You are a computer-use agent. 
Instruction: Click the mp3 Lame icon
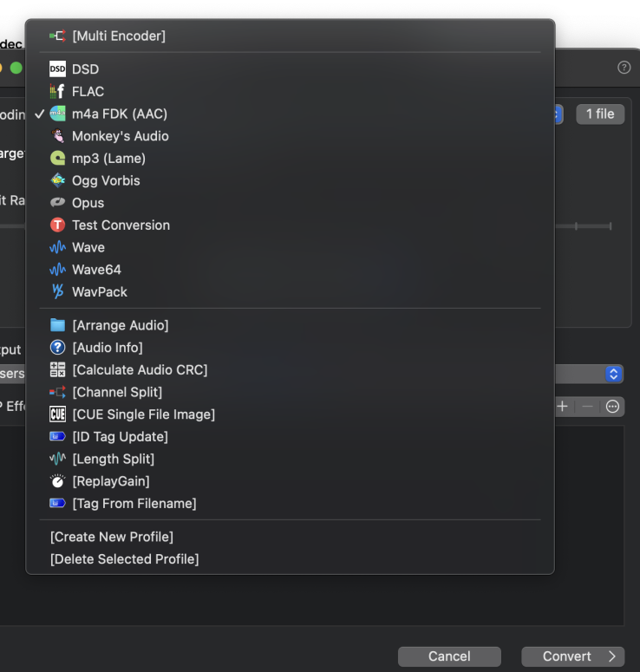[x=57, y=158]
